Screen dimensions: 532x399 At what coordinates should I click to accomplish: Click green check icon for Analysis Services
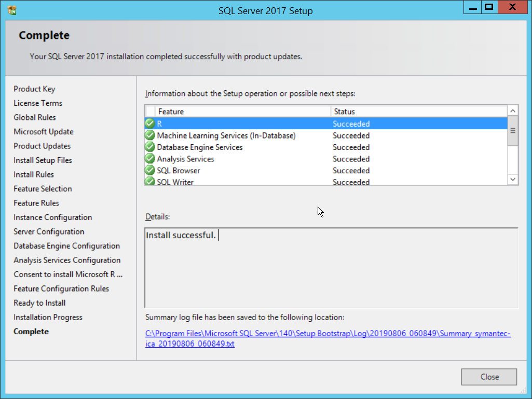pyautogui.click(x=150, y=159)
